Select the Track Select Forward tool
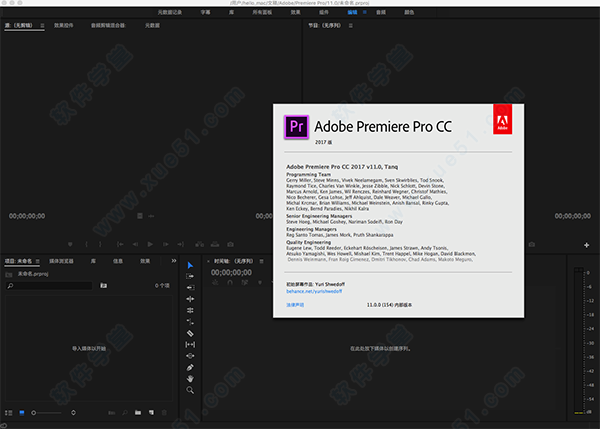Screen dimensions: 600x429 click(x=190, y=276)
